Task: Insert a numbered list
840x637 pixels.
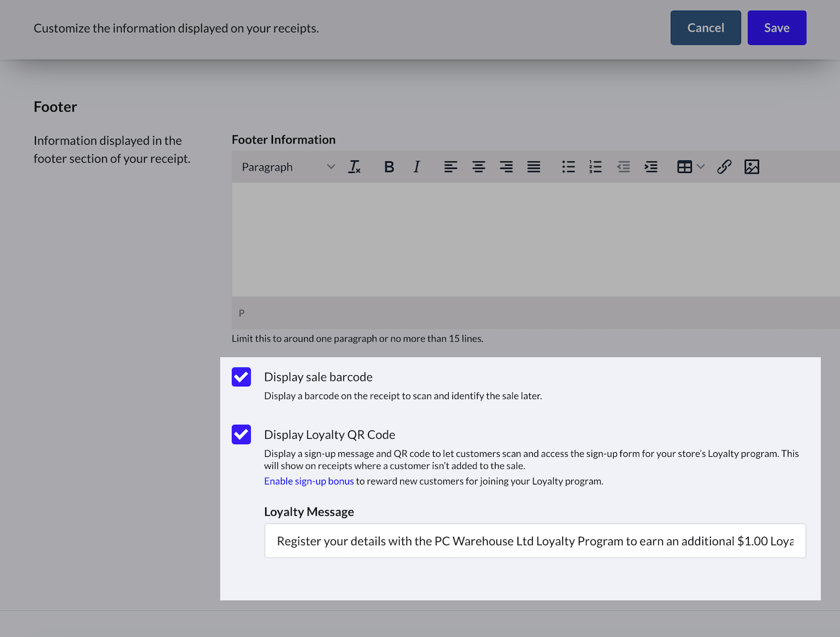Action: point(595,167)
